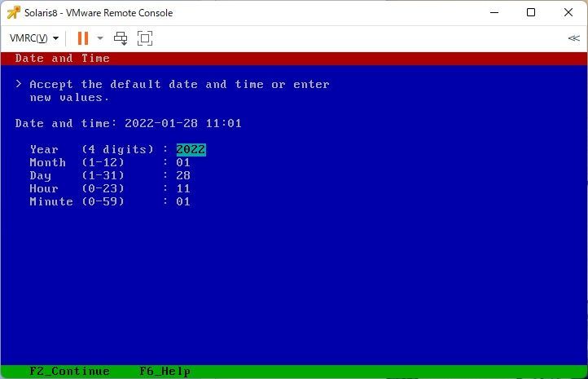
Task: Select the Month field value 01
Action: pos(183,162)
